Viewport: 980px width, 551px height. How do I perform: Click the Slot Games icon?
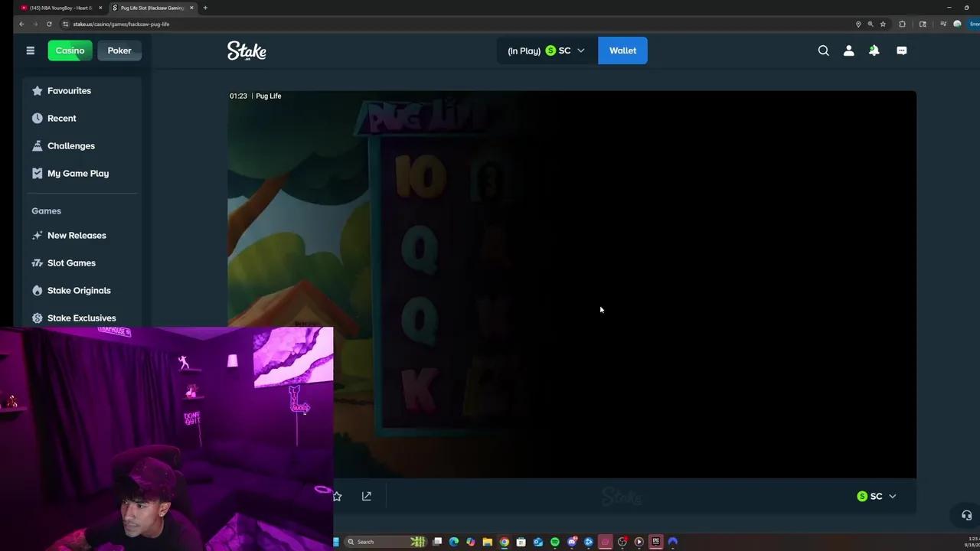[37, 262]
